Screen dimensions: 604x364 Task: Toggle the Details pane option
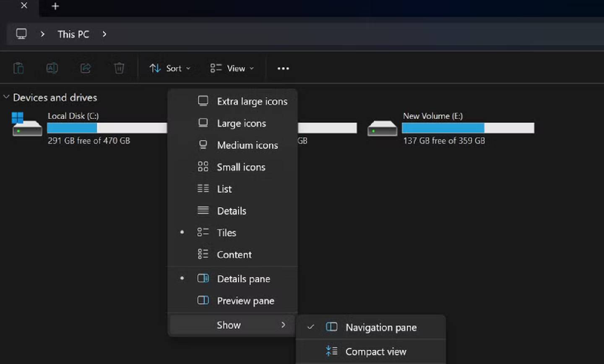point(233,279)
